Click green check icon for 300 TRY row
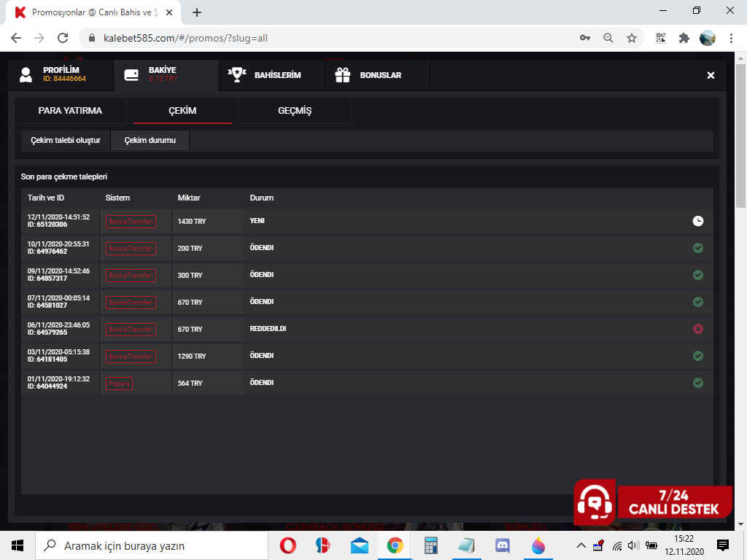The height and width of the screenshot is (560, 747). click(x=697, y=275)
